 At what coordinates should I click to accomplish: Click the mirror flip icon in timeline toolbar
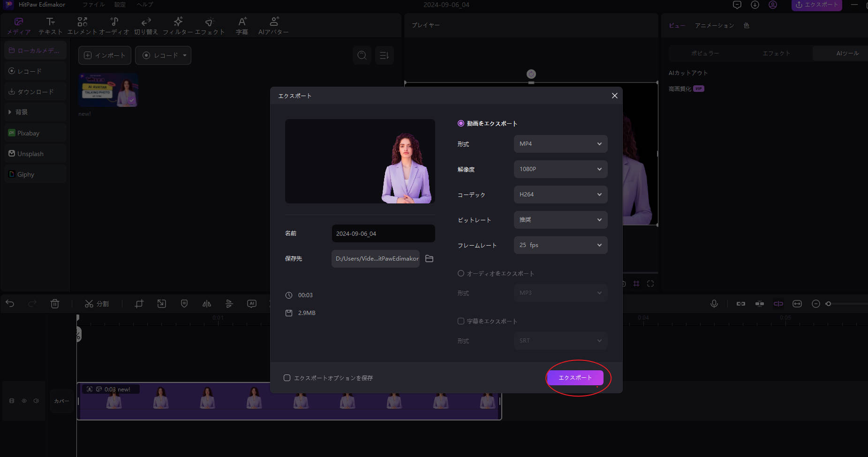pos(207,304)
